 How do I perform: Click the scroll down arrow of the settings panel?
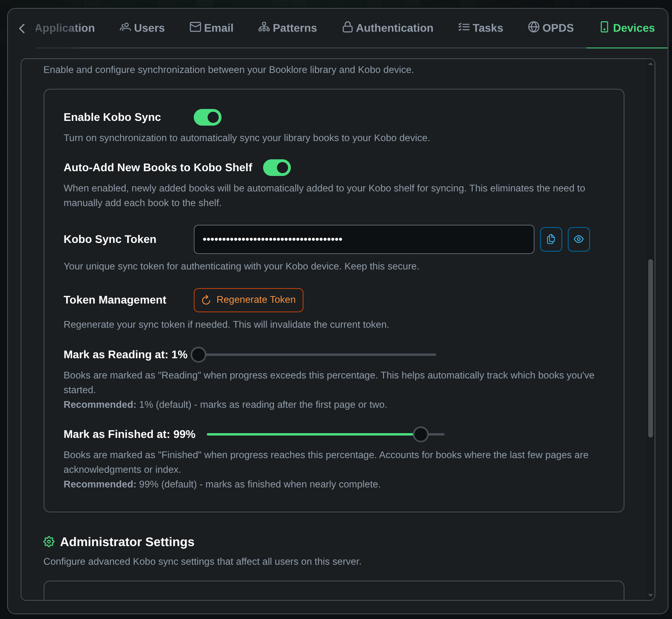tap(650, 595)
